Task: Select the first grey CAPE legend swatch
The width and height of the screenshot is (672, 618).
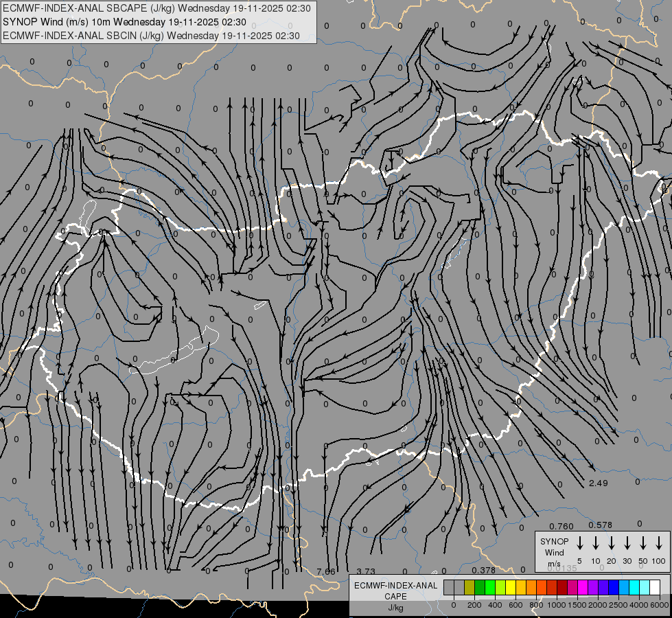Action: pos(449,587)
